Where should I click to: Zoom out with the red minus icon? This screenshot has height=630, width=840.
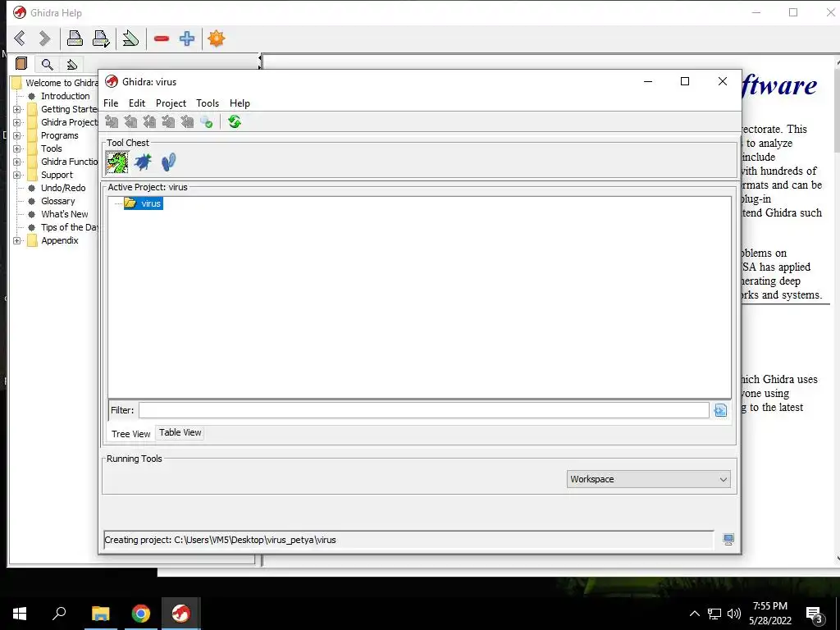click(162, 39)
